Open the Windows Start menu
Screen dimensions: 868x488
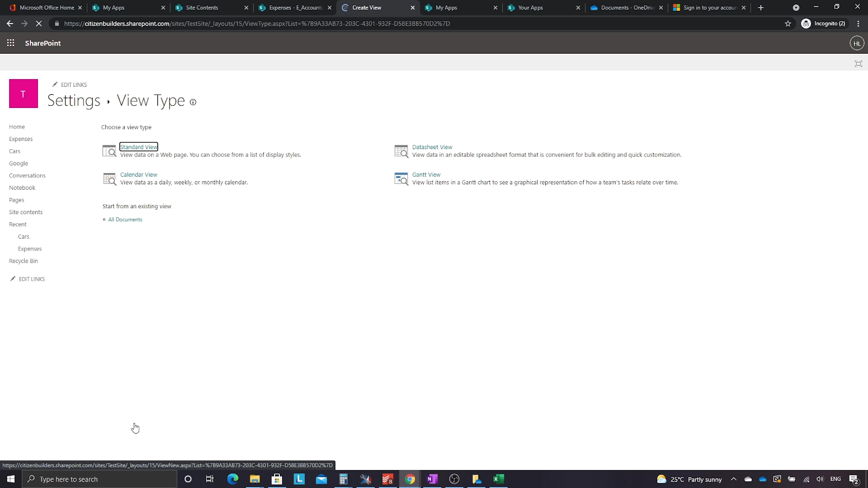coord(11,479)
